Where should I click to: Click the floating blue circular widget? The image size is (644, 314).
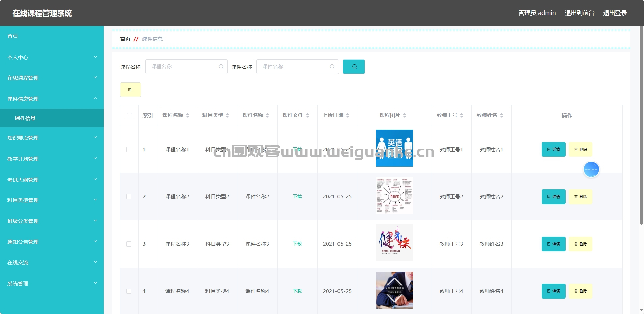click(x=591, y=169)
